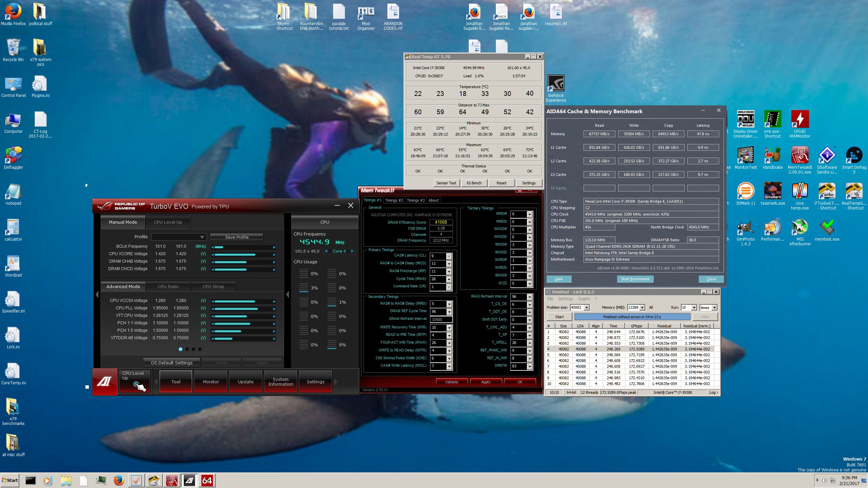Launch the core temp.exe icon
The image size is (868, 488).
pos(800,196)
